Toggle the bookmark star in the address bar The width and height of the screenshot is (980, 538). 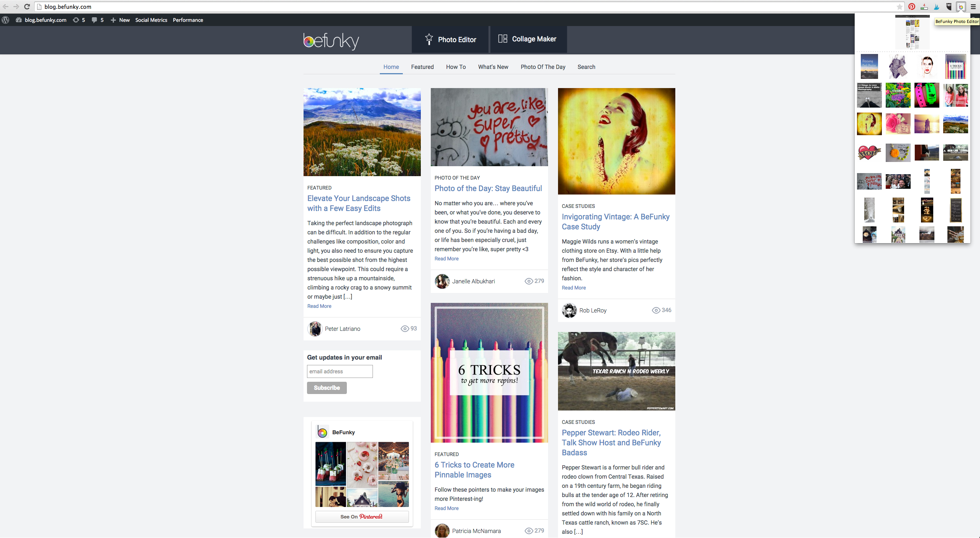click(x=899, y=7)
